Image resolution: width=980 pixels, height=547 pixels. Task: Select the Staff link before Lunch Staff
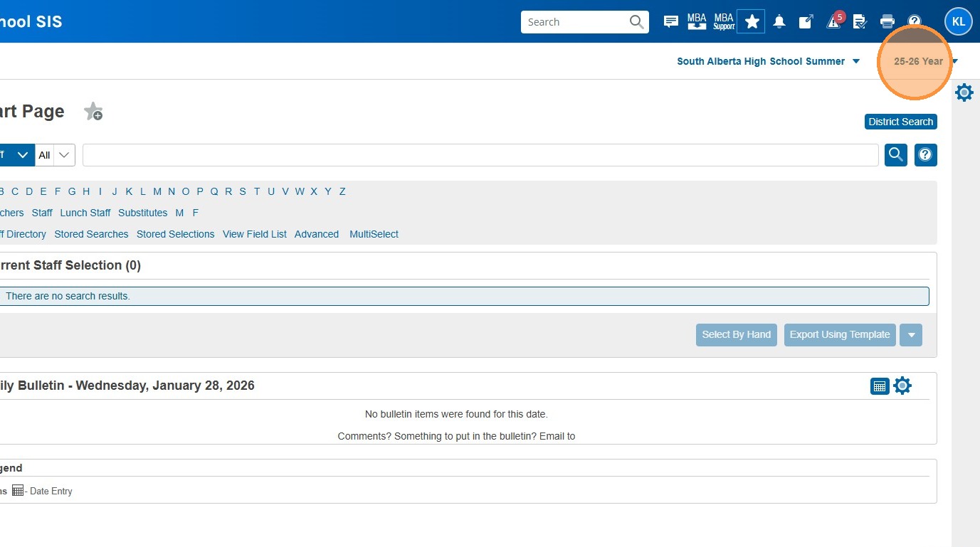(x=42, y=213)
